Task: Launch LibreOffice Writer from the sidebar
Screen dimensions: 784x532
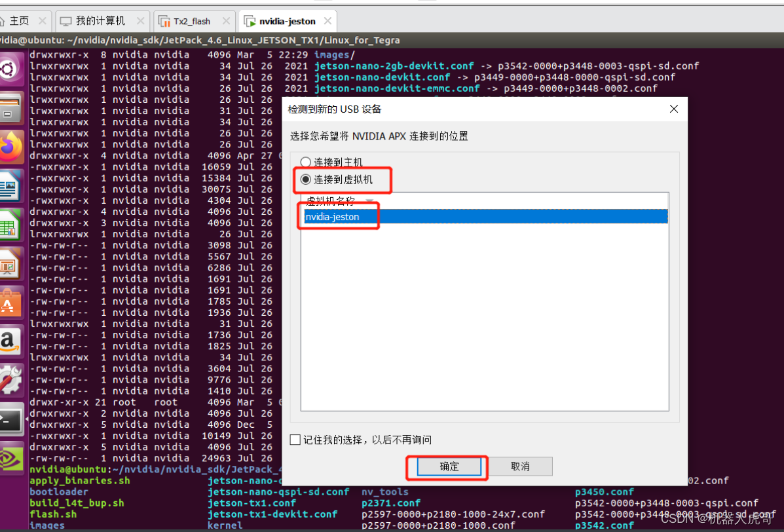Action: 12,185
